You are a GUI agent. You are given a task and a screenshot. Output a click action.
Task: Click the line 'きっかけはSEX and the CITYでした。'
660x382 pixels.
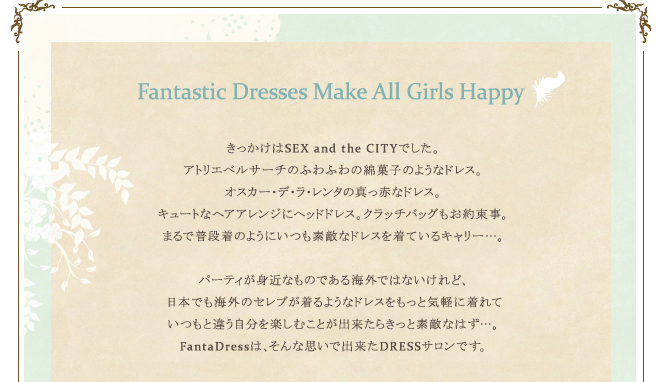click(x=333, y=149)
